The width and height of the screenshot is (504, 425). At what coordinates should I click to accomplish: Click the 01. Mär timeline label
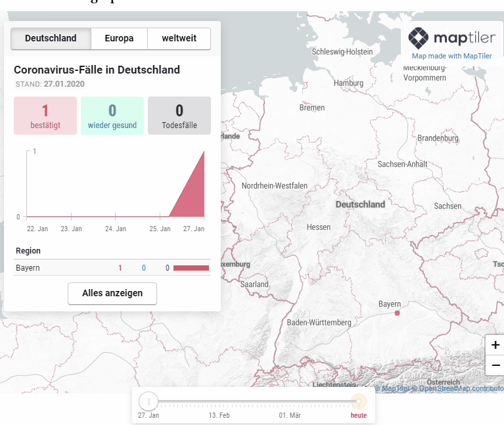290,415
